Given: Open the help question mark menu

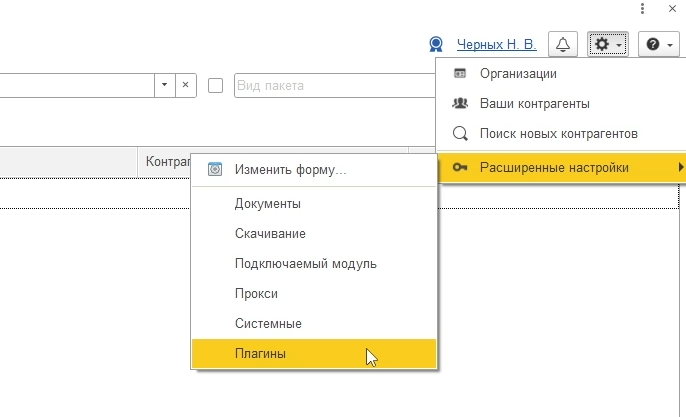Looking at the screenshot, I should (x=659, y=44).
